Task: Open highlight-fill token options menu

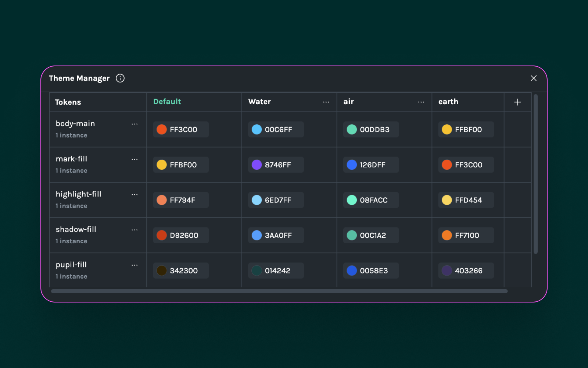Action: tap(135, 195)
